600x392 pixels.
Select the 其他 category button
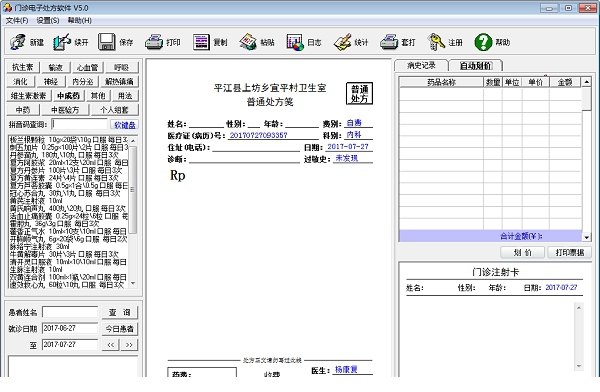pos(98,96)
